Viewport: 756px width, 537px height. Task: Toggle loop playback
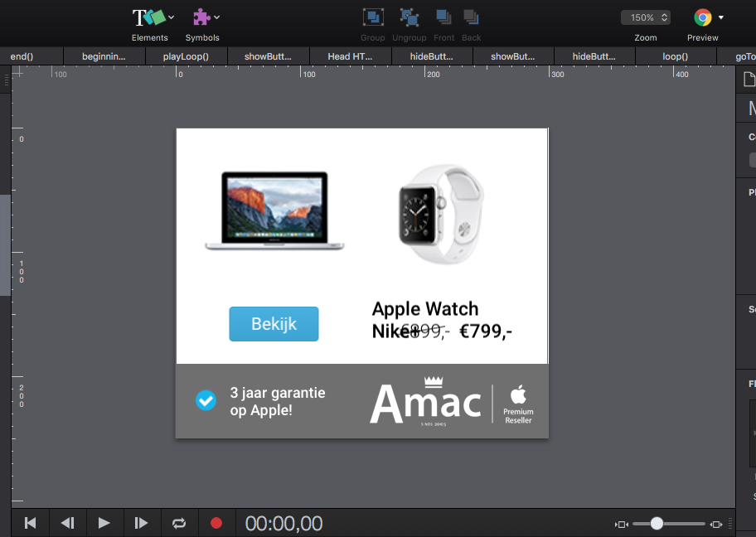coord(179,523)
